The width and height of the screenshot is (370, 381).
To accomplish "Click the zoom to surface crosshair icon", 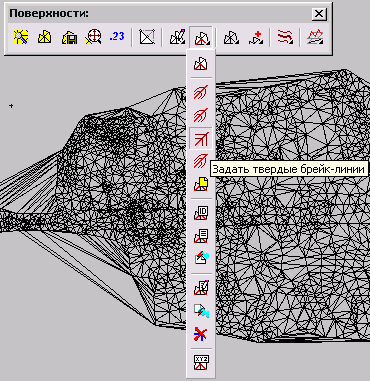I will tap(93, 37).
